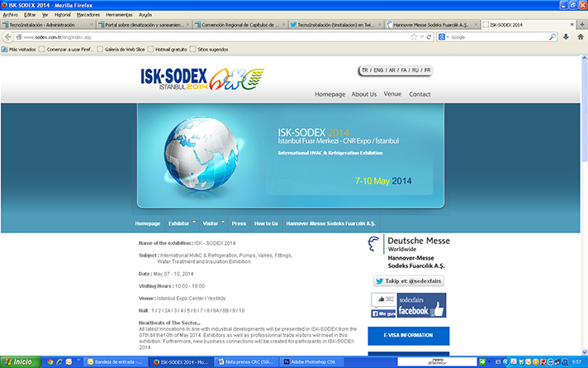This screenshot has height=368, width=588.
Task: Click the Google search input field
Action: [x=499, y=36]
